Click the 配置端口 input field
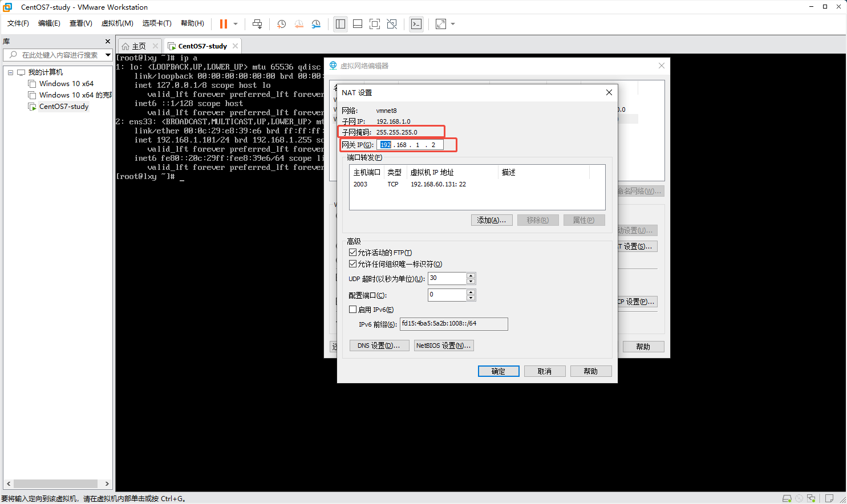The width and height of the screenshot is (847, 504). click(447, 295)
